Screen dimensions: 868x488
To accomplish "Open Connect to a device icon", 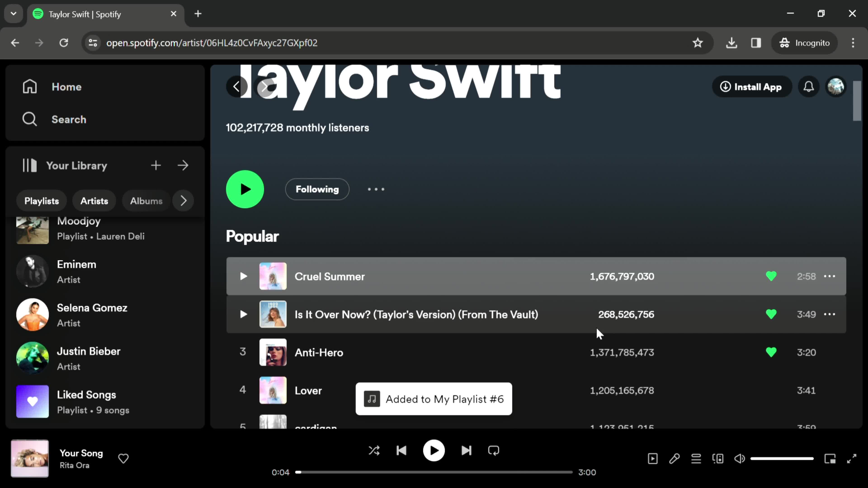I will tap(718, 459).
